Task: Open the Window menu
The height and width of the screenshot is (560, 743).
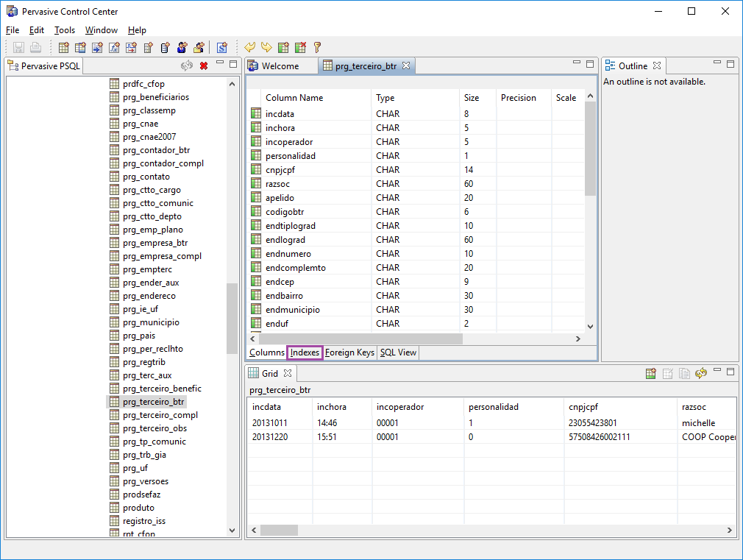Action: click(102, 30)
